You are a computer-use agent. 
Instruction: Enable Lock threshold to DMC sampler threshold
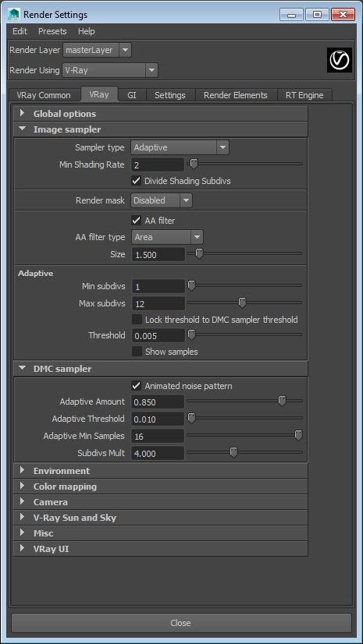[137, 320]
